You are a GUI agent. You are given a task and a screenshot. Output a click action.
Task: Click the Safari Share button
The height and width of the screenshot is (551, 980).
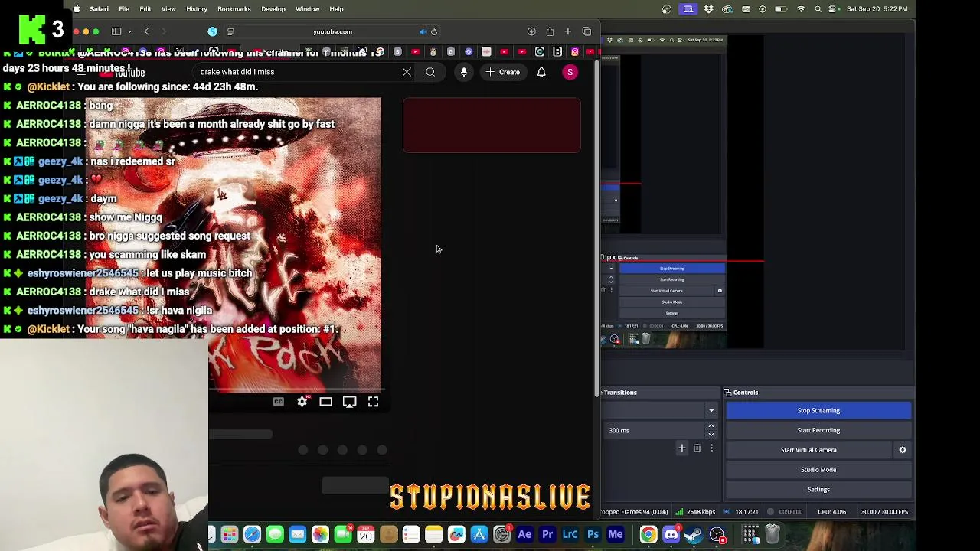click(550, 31)
